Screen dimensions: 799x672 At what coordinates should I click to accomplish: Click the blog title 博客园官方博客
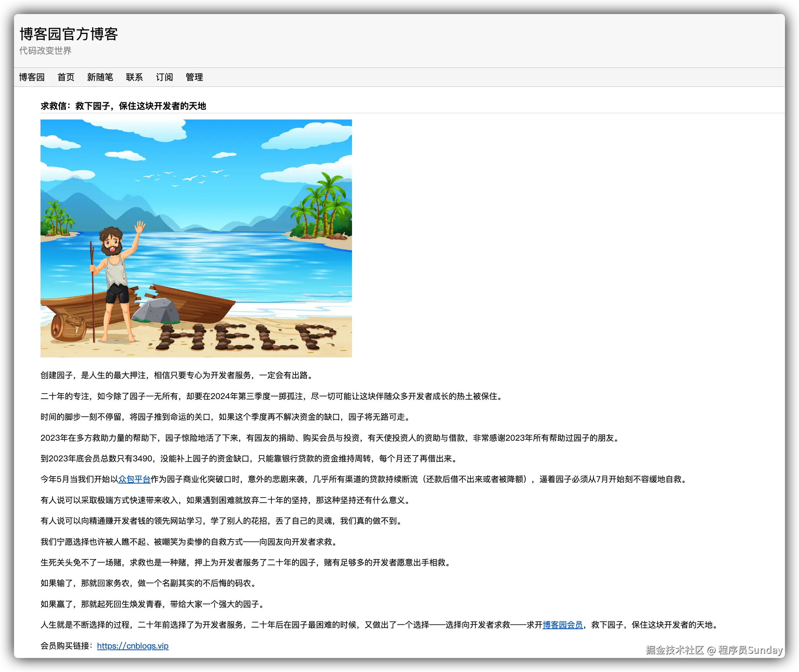[x=69, y=34]
